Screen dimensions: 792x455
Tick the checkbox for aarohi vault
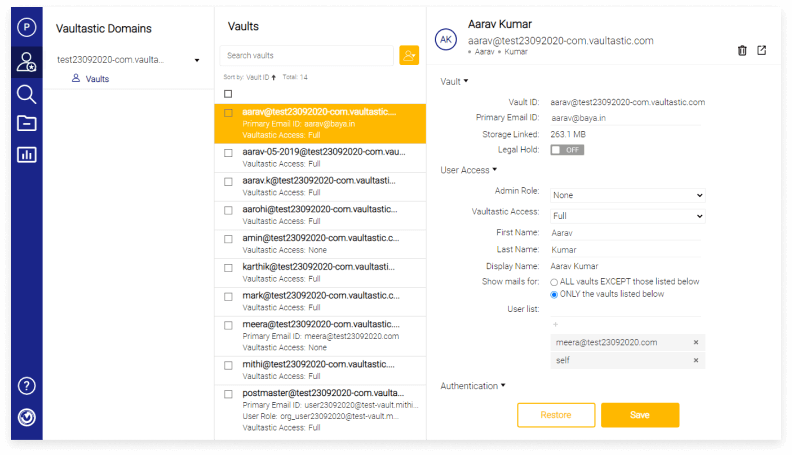228,210
